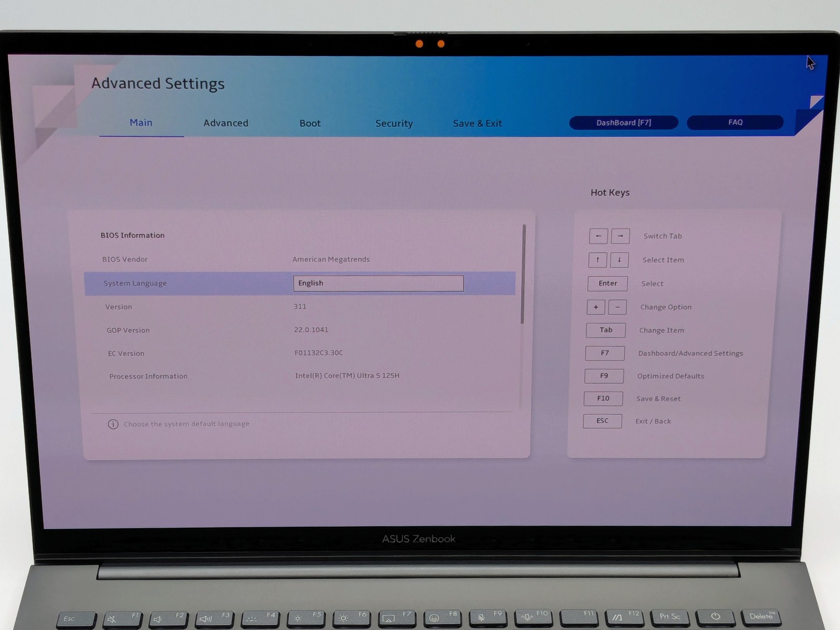
Task: Click the left arrow hot key icon
Action: (x=598, y=236)
